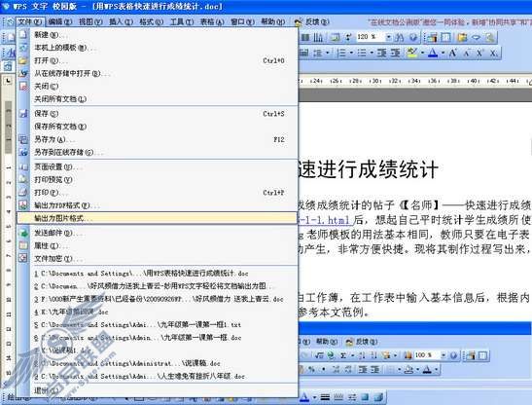Click the page layout window icon
The width and height of the screenshot is (532, 405).
pyautogui.click(x=445, y=37)
